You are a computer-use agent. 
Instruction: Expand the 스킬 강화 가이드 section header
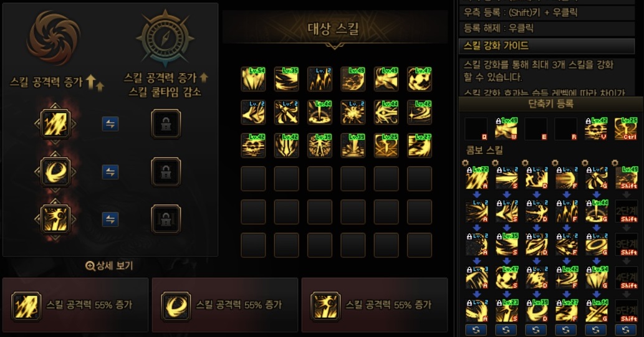point(546,45)
